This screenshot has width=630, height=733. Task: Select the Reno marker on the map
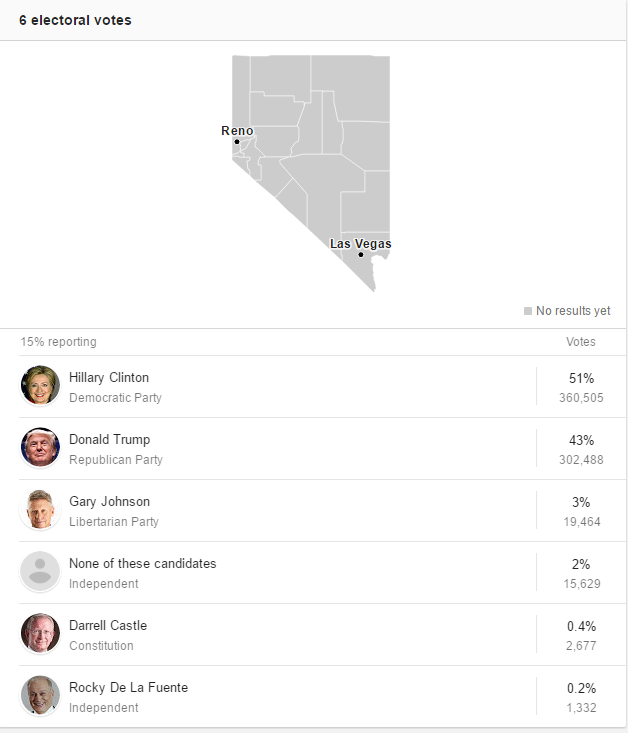pos(237,142)
